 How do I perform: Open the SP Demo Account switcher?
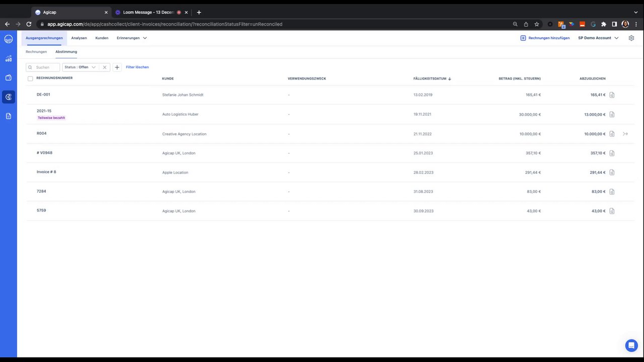(x=598, y=38)
